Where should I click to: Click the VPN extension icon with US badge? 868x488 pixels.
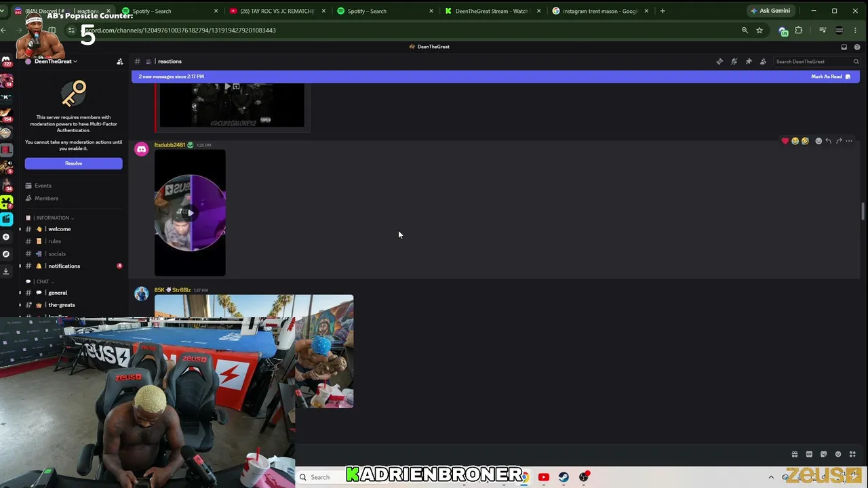click(783, 30)
